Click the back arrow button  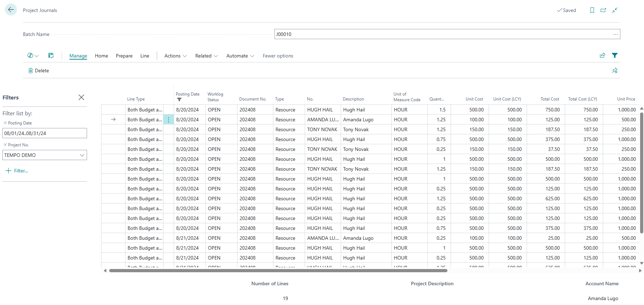coord(11,10)
